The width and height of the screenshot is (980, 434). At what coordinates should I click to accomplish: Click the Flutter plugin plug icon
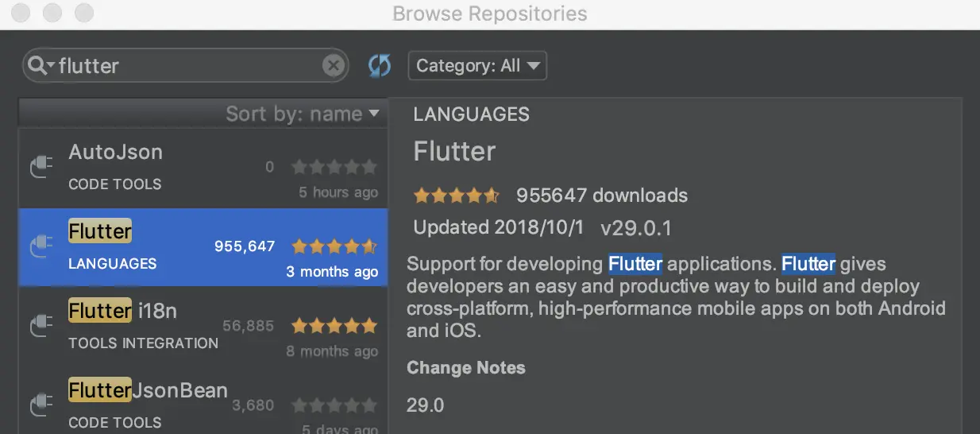(x=41, y=247)
